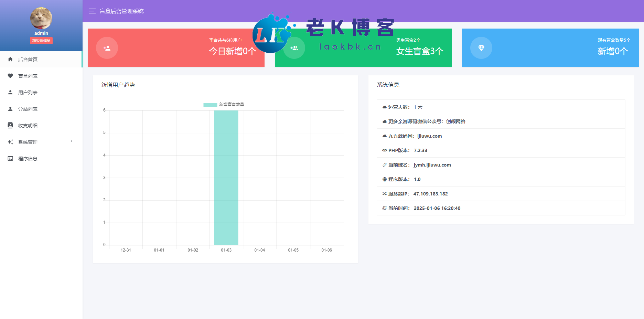The height and width of the screenshot is (319, 644).
Task: Click the admin cat avatar
Action: (x=41, y=18)
